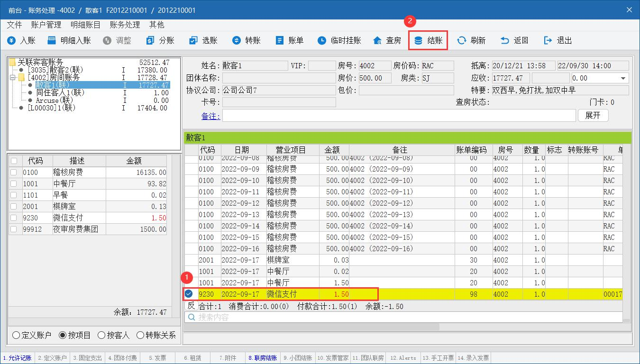The width and height of the screenshot is (640, 364).
Task: Select Arcuse(联) in the tree
Action: [x=55, y=100]
